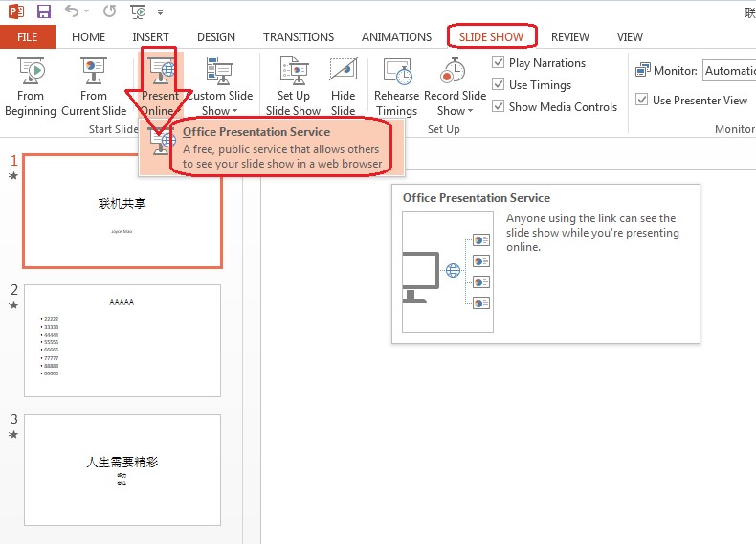Image resolution: width=756 pixels, height=544 pixels.
Task: Select the SLIDE SHOW tab
Action: click(x=491, y=37)
